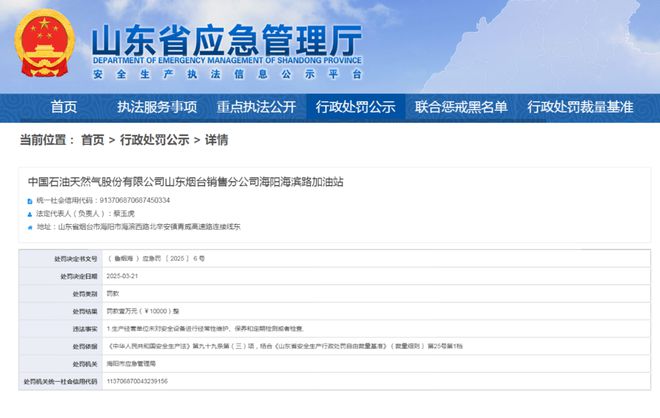
Task: Click the 山东省应急管理厅 site title
Action: point(227,40)
